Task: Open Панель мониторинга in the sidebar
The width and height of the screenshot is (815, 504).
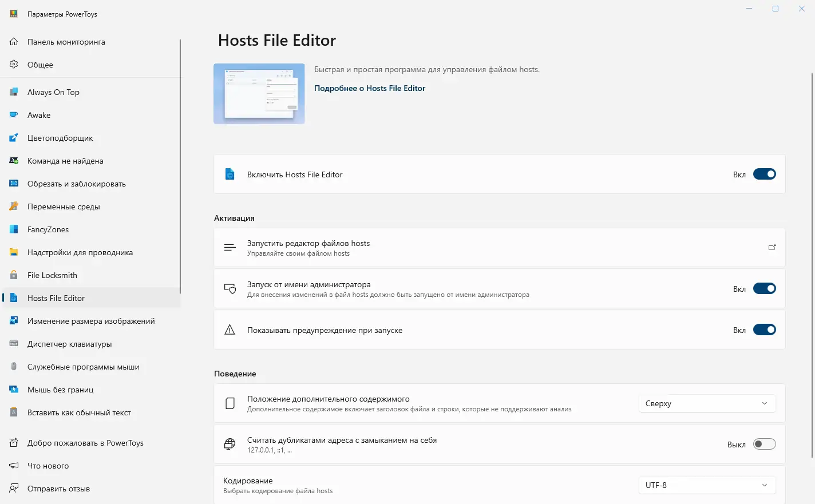Action: [66, 42]
